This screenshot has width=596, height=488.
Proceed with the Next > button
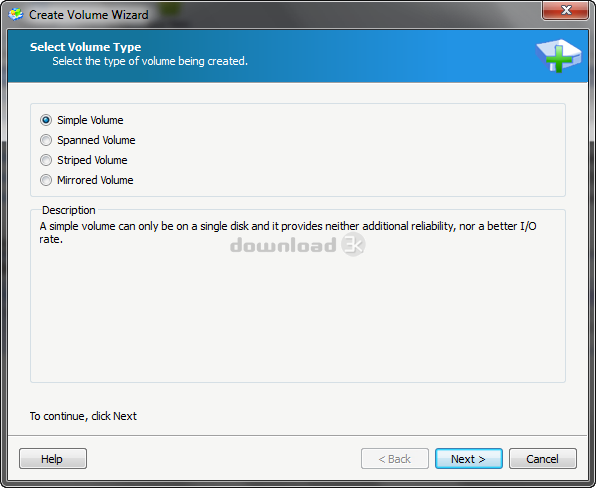[x=469, y=459]
